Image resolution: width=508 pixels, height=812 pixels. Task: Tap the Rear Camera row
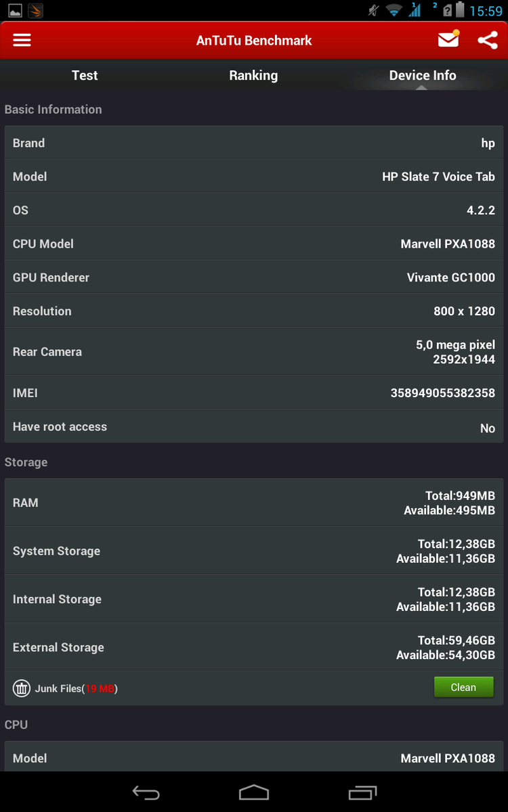pyautogui.click(x=254, y=352)
